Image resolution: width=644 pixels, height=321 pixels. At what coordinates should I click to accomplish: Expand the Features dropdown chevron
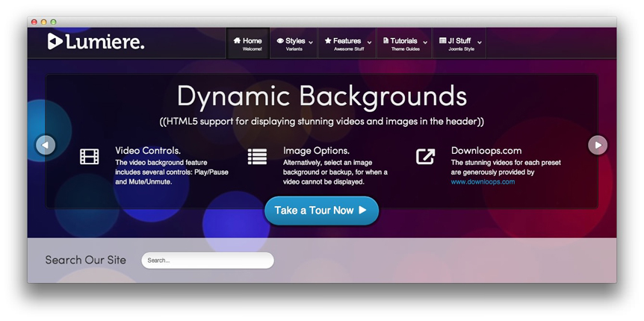[x=368, y=43]
